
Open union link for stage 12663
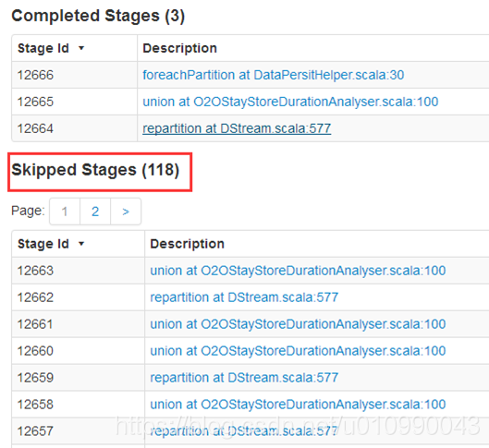(298, 271)
